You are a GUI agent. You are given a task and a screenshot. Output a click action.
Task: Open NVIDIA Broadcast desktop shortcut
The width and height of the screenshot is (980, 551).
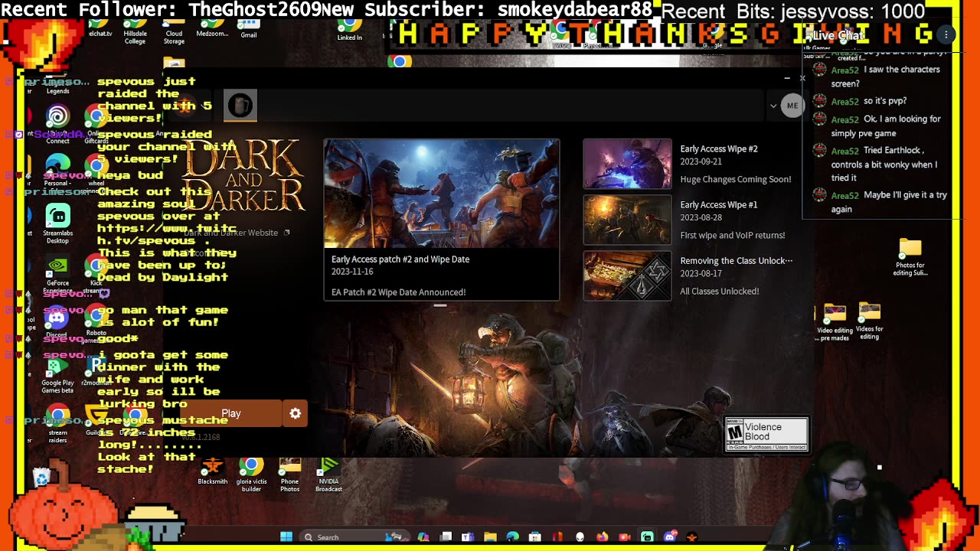pos(328,474)
